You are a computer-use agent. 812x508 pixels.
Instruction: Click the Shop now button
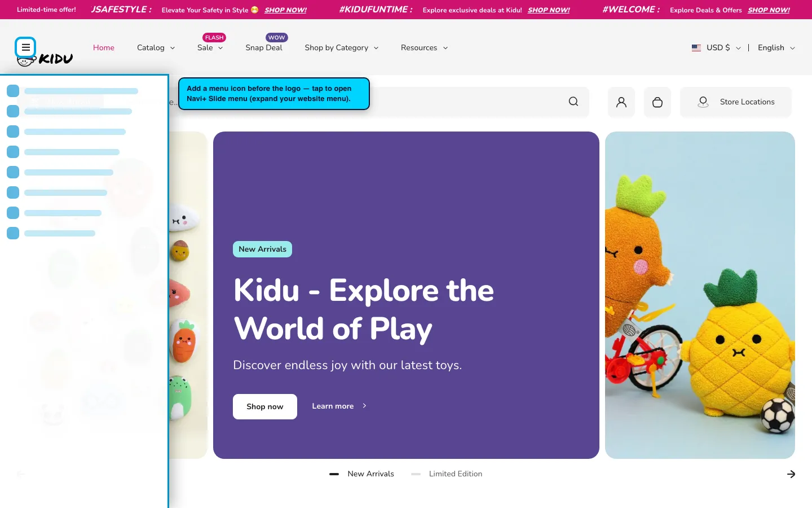[x=265, y=406]
